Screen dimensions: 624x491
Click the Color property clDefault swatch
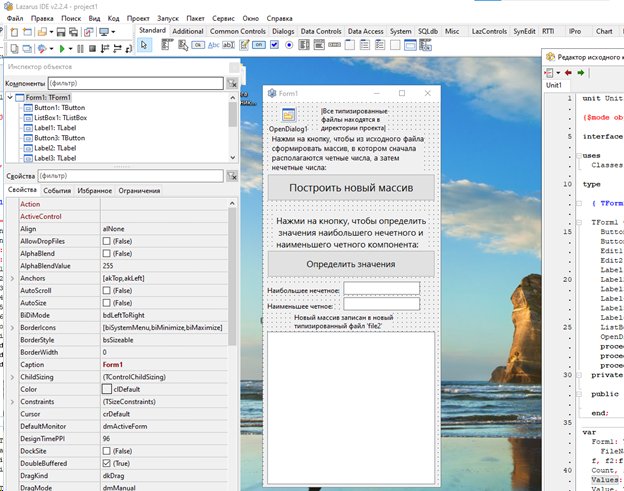pos(108,388)
